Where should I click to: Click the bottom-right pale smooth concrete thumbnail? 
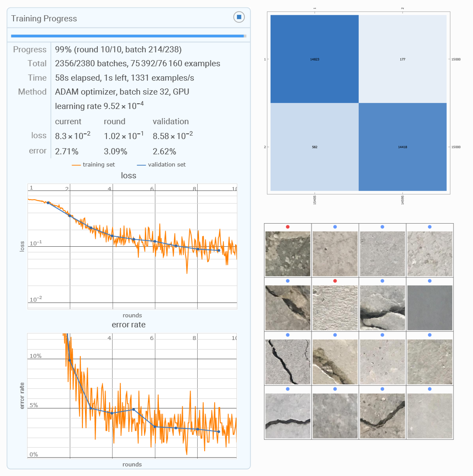coord(430,416)
